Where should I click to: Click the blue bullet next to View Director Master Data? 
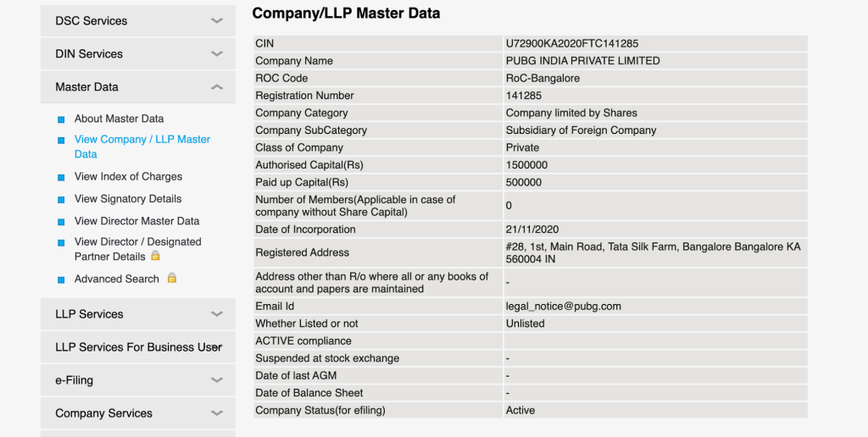click(x=61, y=221)
